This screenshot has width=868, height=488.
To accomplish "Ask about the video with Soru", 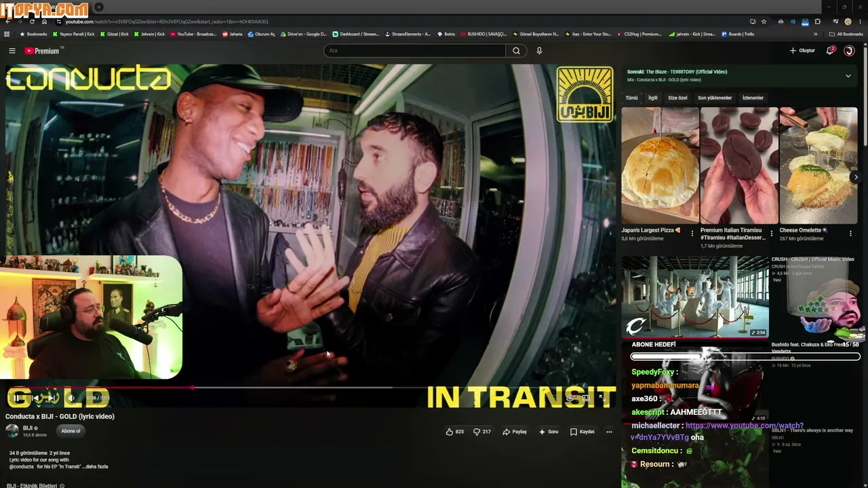I will click(x=548, y=432).
